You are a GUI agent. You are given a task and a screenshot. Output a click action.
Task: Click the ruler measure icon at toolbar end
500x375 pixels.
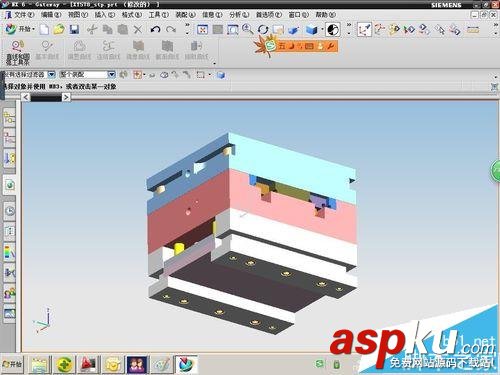(473, 30)
